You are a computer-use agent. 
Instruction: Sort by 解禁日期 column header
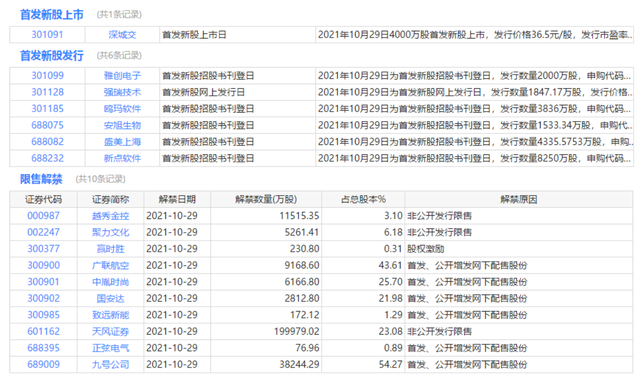click(x=177, y=199)
